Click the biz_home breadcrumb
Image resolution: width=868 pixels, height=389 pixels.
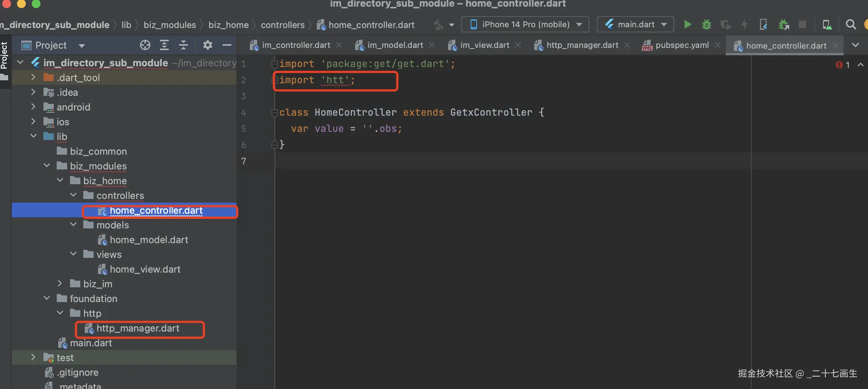click(x=228, y=25)
